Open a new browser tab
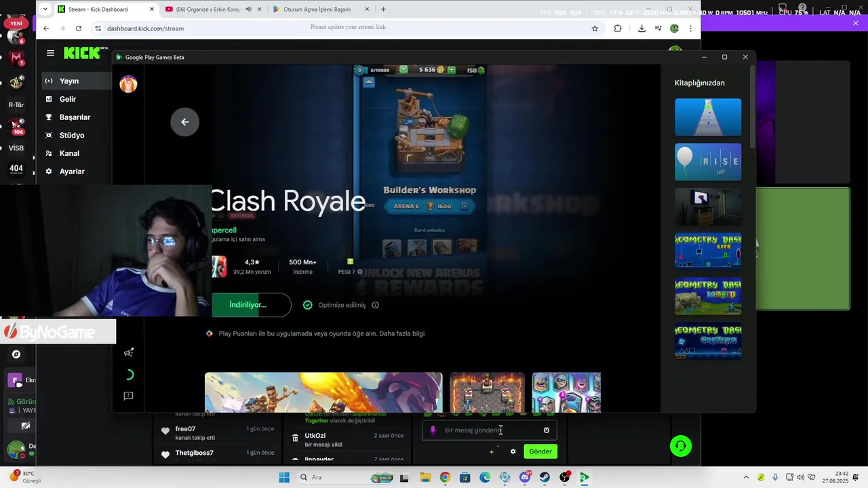 tap(383, 9)
